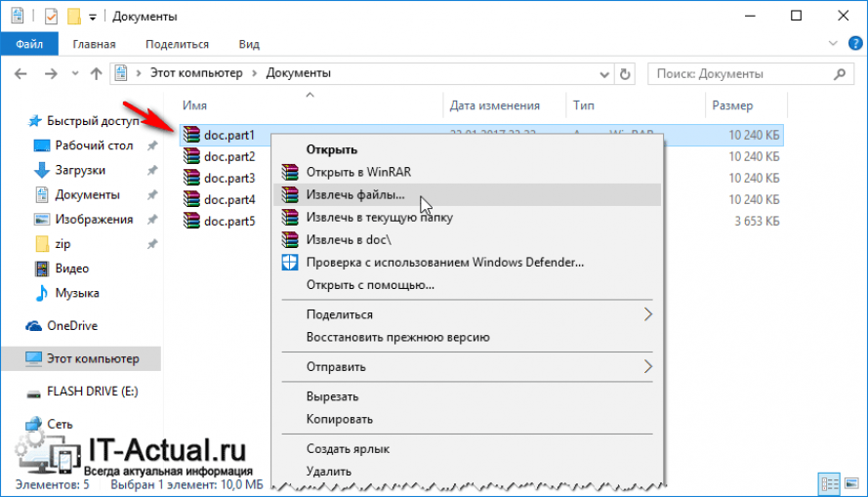
Task: Click the search box Поиск: Документы
Action: click(x=742, y=73)
